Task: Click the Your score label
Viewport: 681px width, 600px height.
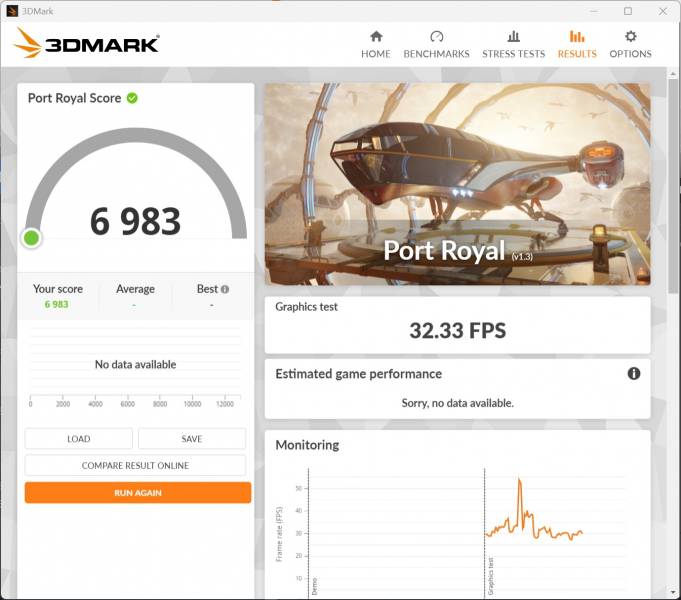Action: click(58, 289)
